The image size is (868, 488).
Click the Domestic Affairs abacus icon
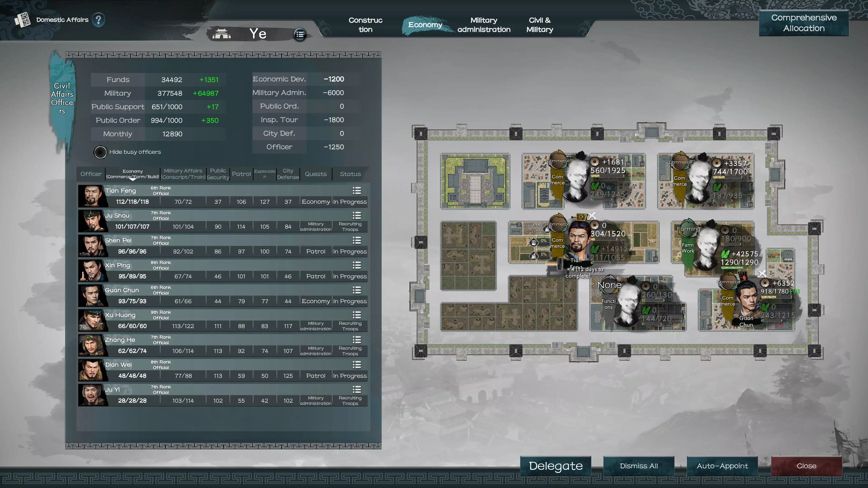[23, 20]
